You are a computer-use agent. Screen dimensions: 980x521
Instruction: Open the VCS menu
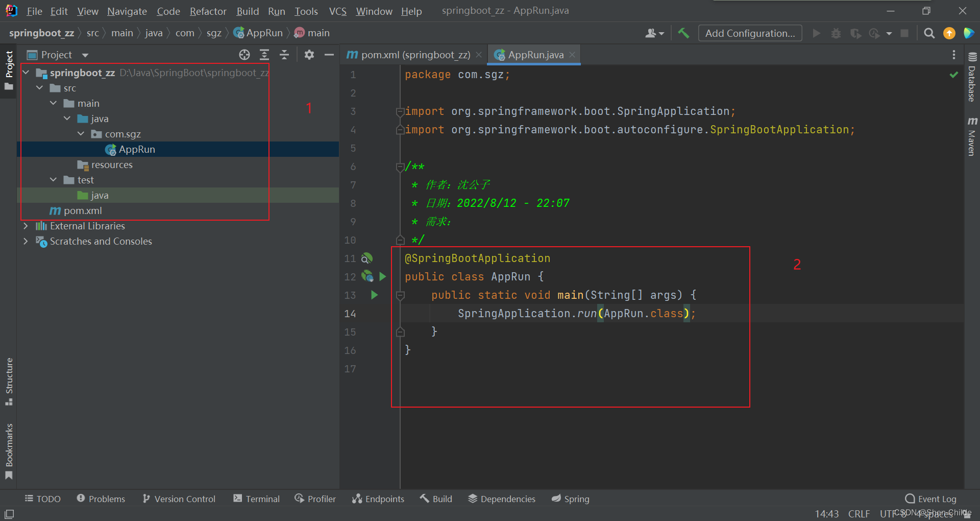(337, 11)
